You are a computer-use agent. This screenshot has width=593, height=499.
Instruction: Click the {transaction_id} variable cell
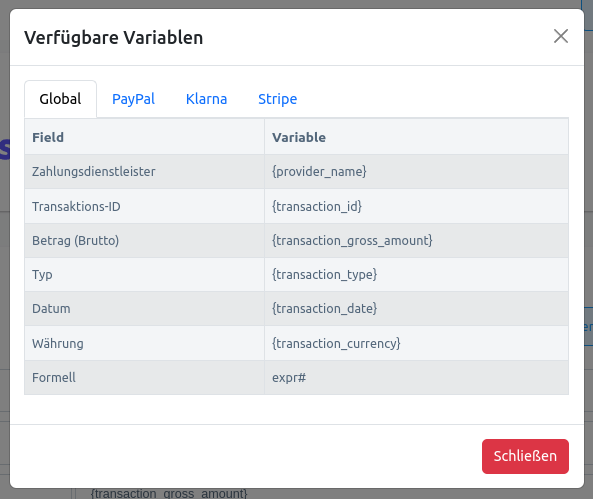tap(416, 206)
